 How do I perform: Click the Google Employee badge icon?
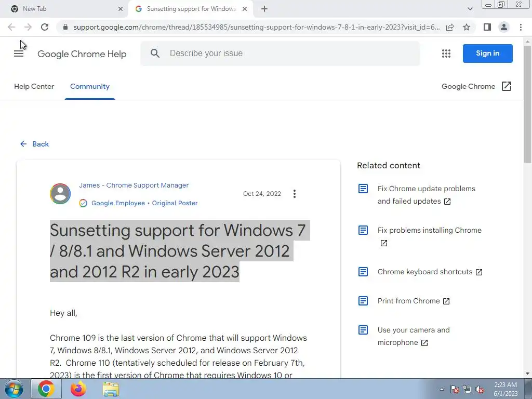83,203
